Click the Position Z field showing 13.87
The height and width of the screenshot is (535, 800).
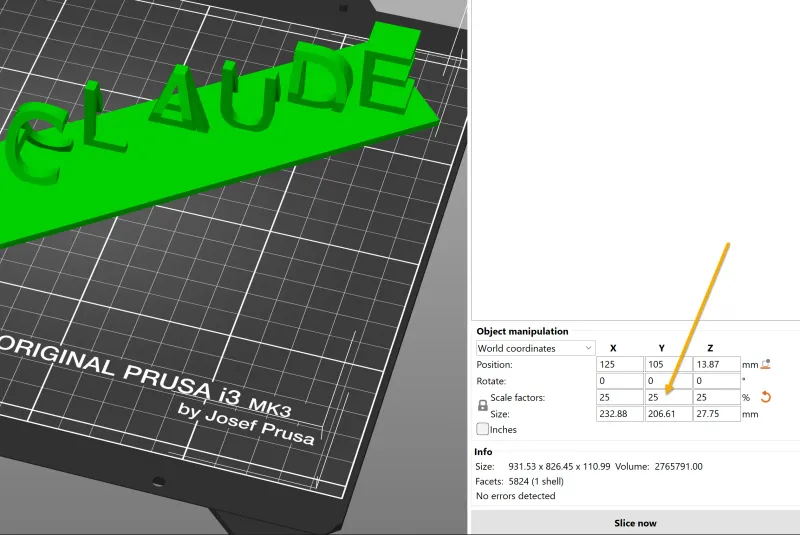click(716, 364)
